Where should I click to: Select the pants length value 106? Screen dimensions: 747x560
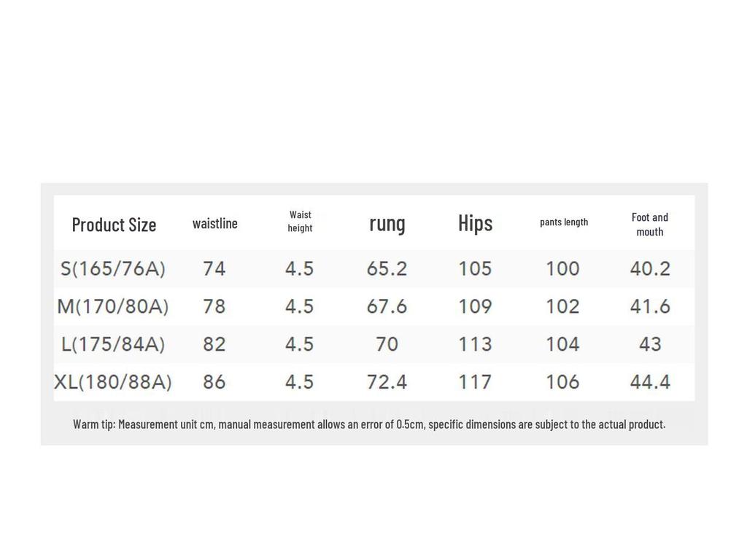coord(562,381)
